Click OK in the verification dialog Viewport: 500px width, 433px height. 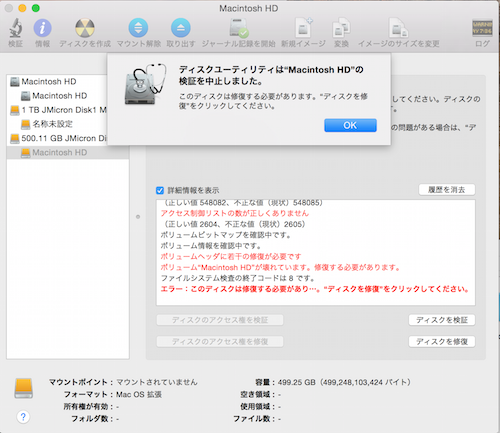[350, 125]
